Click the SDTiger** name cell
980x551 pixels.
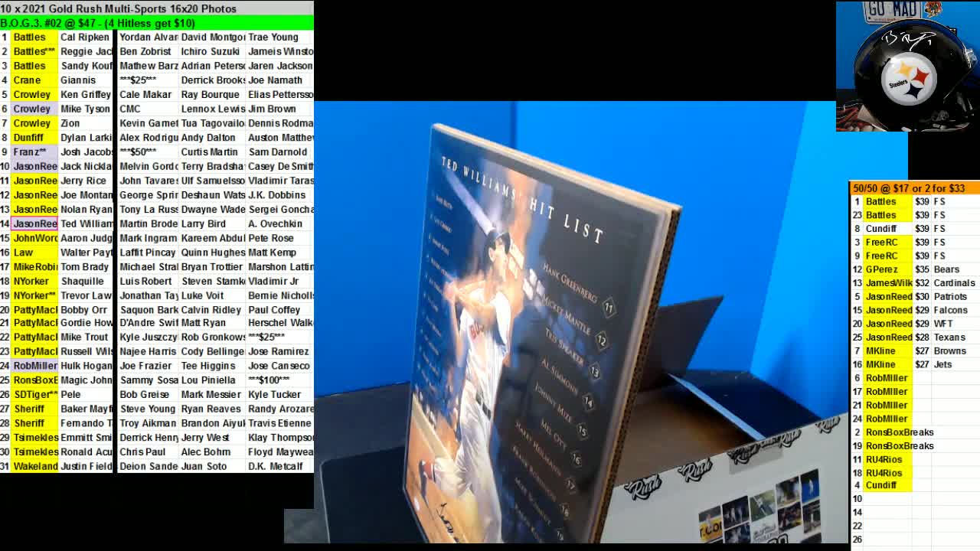click(34, 394)
